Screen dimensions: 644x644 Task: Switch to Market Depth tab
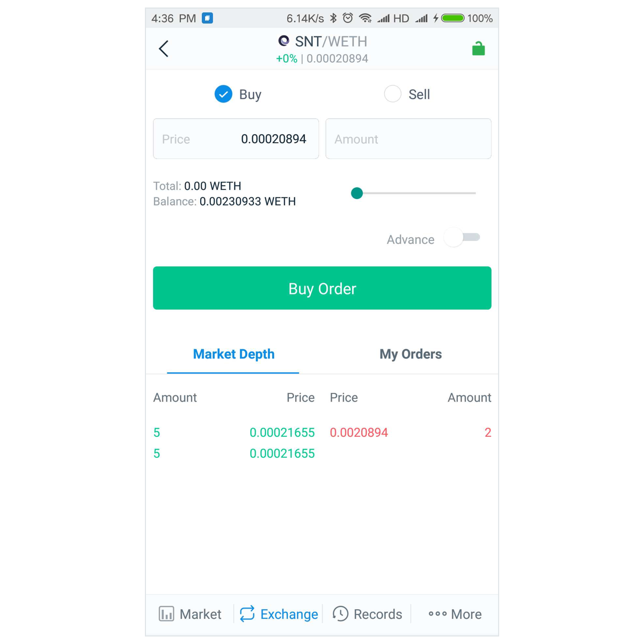point(233,354)
